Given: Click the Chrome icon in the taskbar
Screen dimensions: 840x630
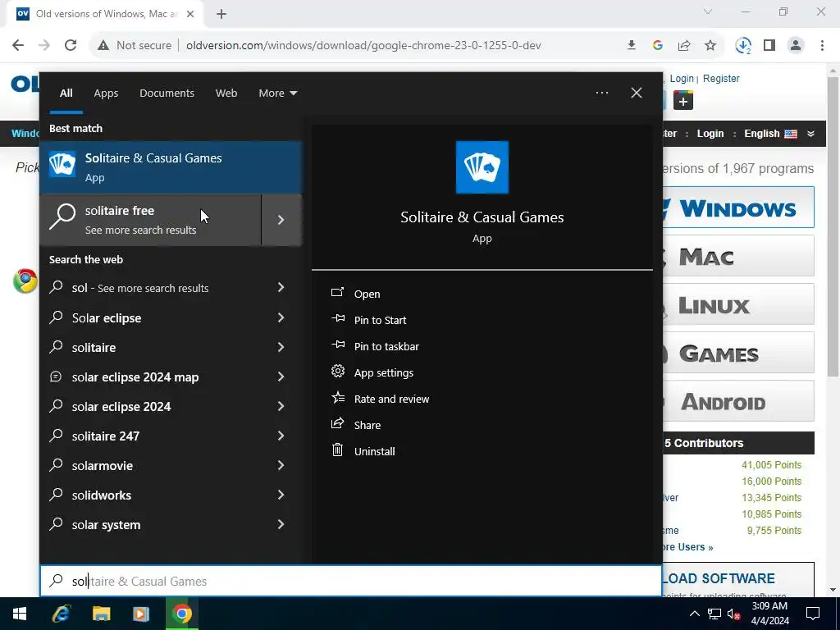Looking at the screenshot, I should tap(181, 614).
